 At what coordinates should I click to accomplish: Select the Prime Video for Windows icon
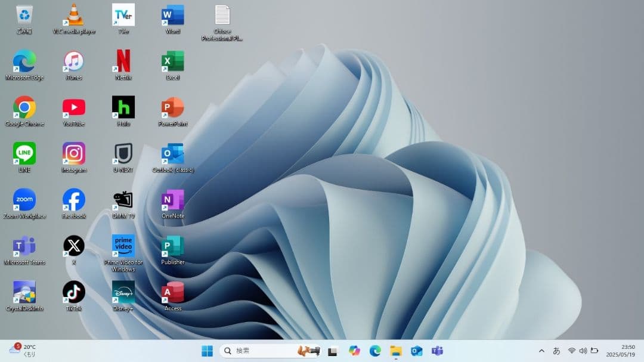(123, 246)
